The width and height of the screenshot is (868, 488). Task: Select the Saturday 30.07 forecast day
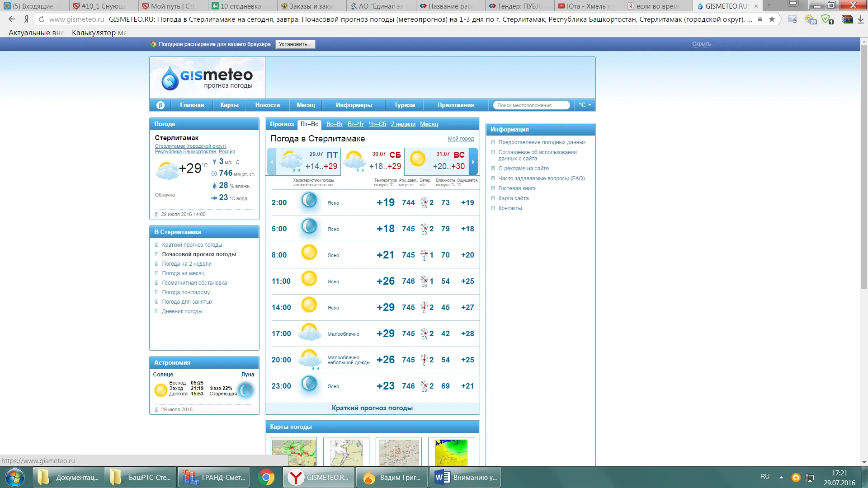tap(373, 161)
